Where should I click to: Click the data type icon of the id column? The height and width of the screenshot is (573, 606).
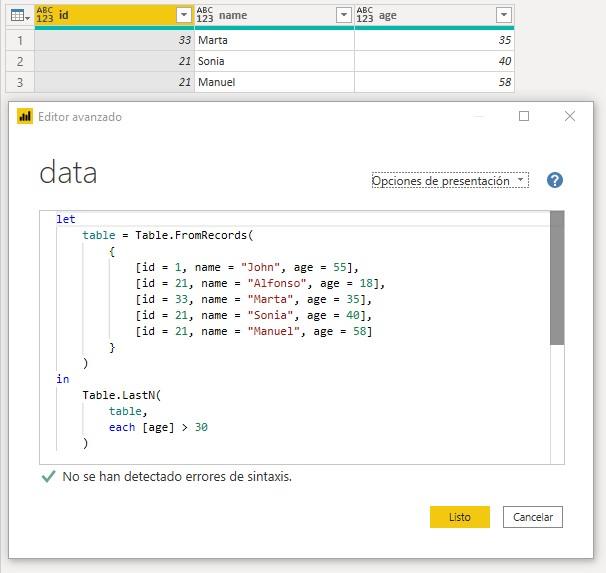coord(45,15)
